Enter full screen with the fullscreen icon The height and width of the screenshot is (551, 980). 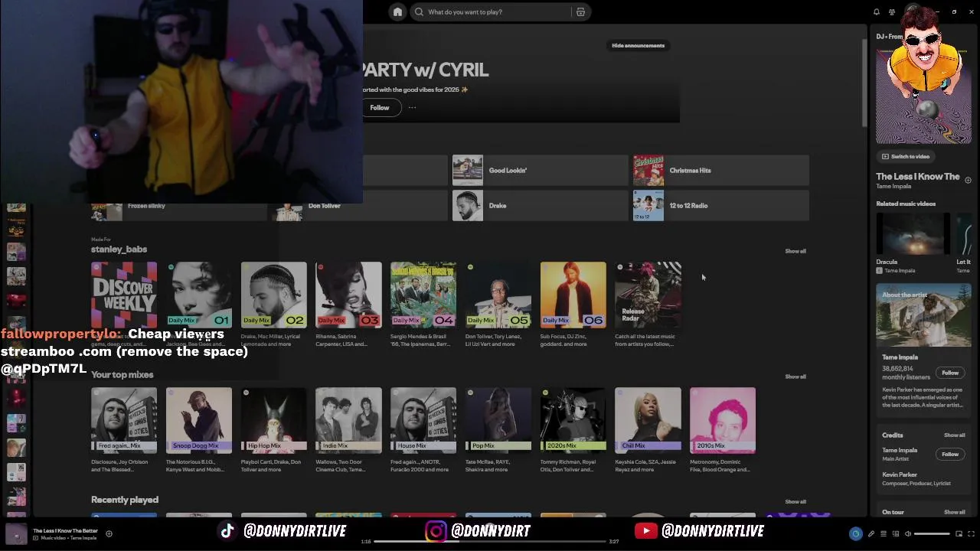coord(972,533)
